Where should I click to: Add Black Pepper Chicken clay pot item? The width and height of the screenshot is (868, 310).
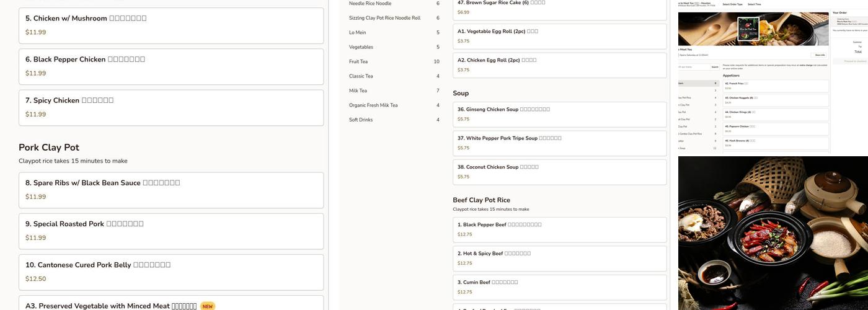(x=171, y=66)
